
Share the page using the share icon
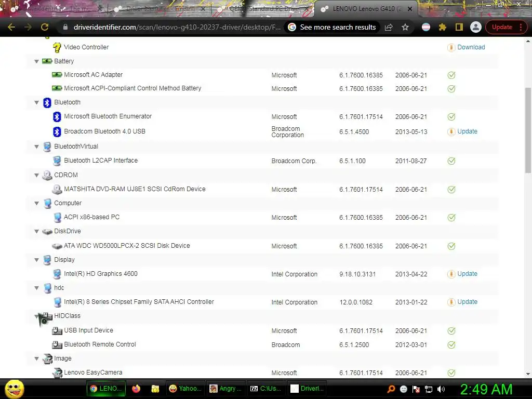(x=389, y=27)
